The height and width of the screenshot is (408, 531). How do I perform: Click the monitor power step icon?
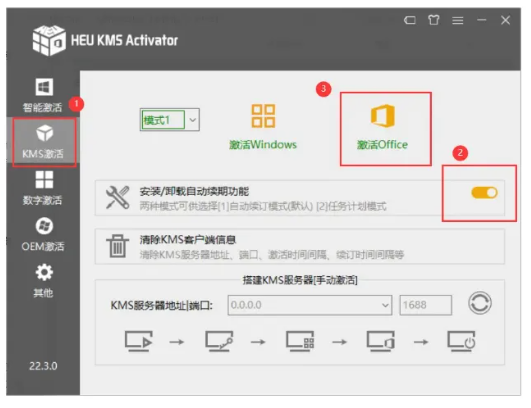click(461, 341)
